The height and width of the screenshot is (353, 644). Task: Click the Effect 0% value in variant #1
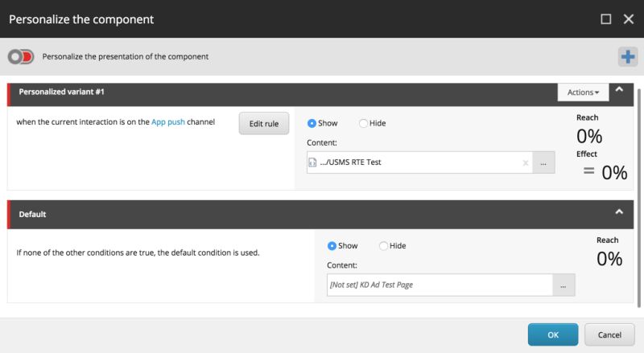pos(614,172)
